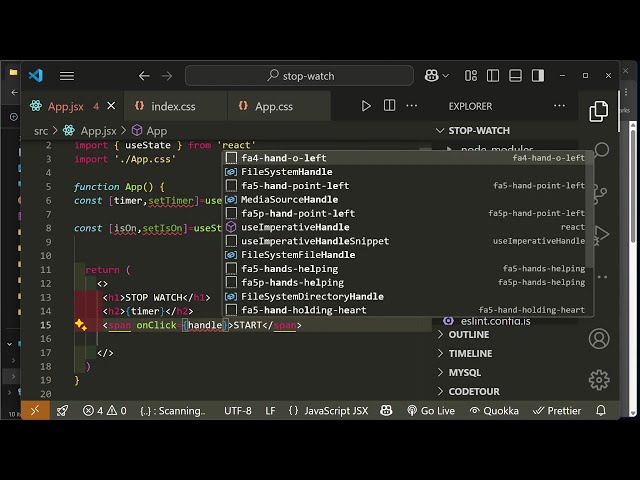640x480 pixels.
Task: Select src in the breadcrumb
Action: [x=41, y=131]
